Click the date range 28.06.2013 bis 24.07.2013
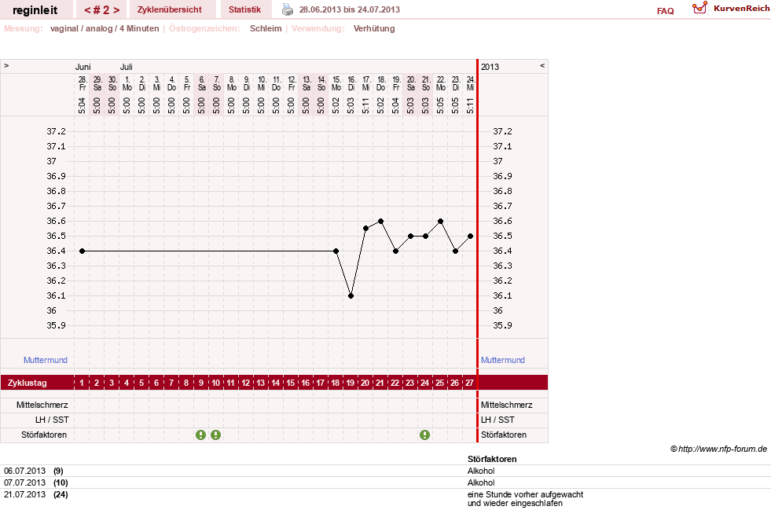 coord(350,9)
